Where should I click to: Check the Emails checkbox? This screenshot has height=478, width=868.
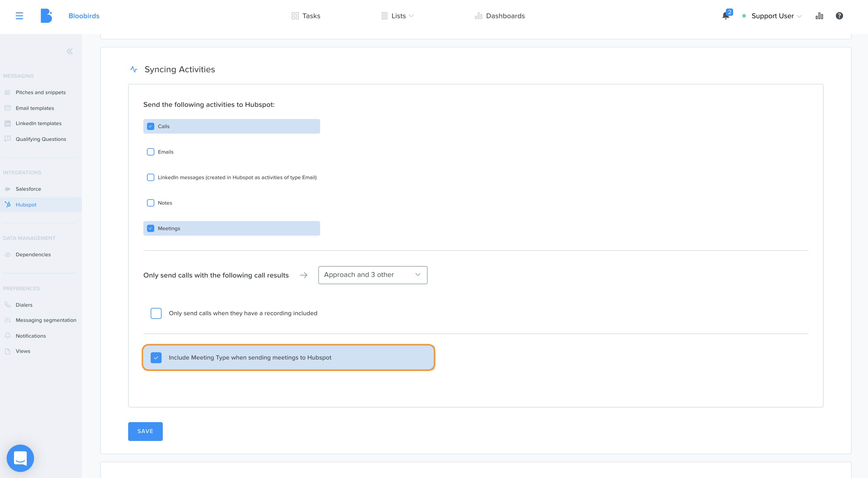151,152
